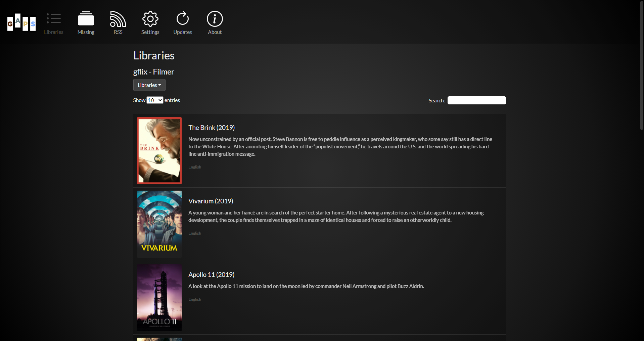The image size is (644, 341).
Task: Click the GAPS logo icon
Action: click(21, 22)
